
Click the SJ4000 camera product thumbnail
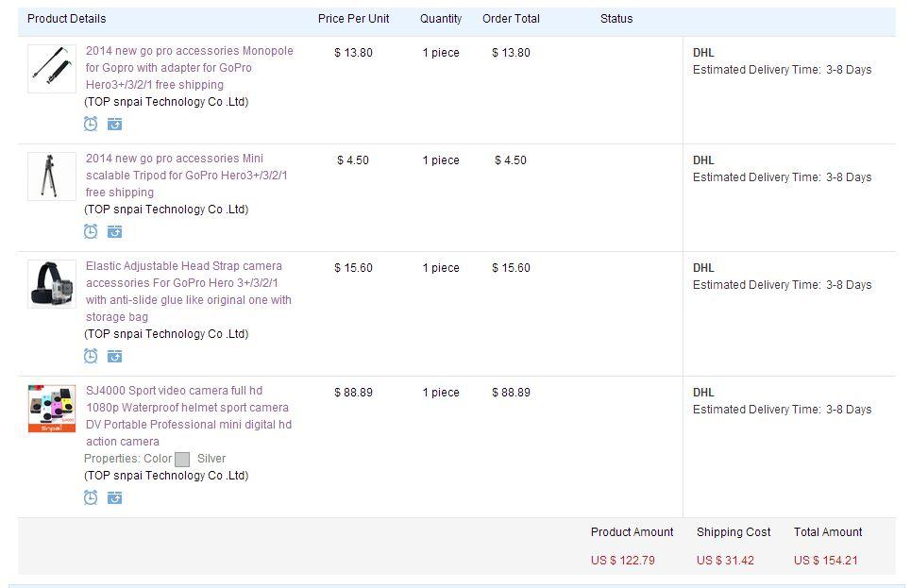[52, 409]
